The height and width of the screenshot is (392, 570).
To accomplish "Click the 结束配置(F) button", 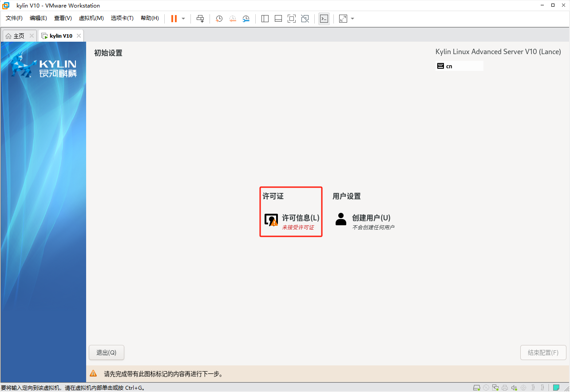I will (543, 353).
